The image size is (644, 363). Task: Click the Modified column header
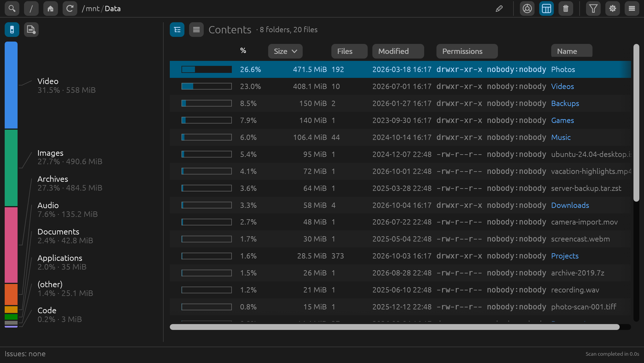point(398,51)
